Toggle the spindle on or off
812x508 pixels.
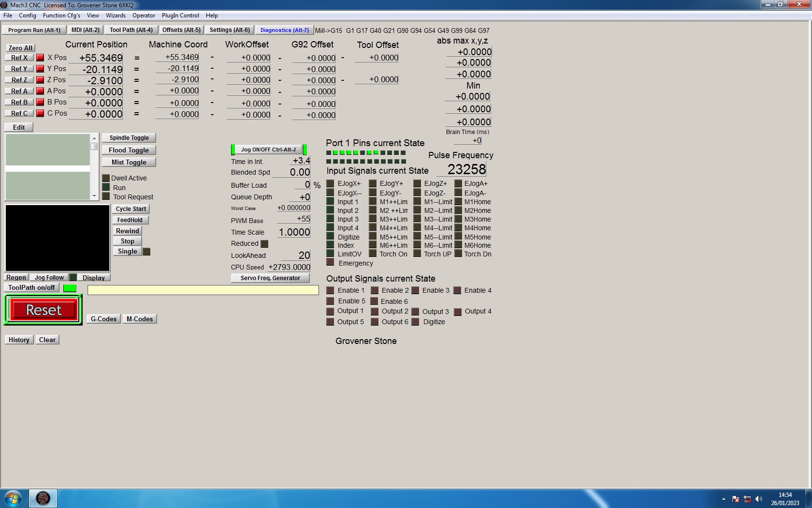[x=129, y=138]
